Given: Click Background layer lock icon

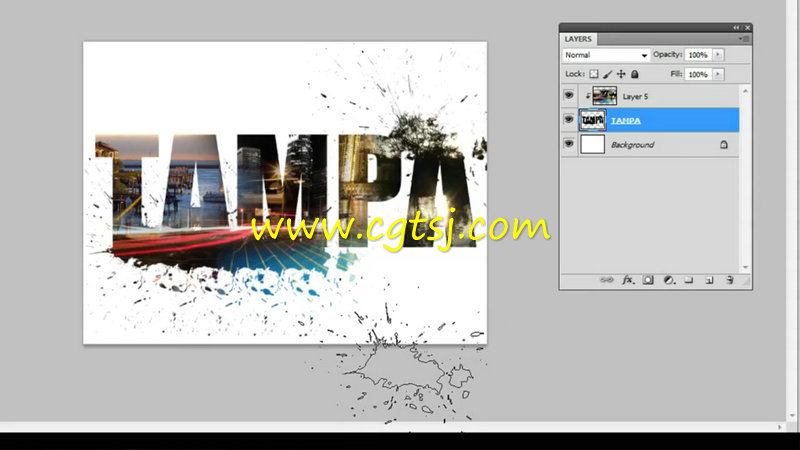Looking at the screenshot, I should click(x=723, y=145).
